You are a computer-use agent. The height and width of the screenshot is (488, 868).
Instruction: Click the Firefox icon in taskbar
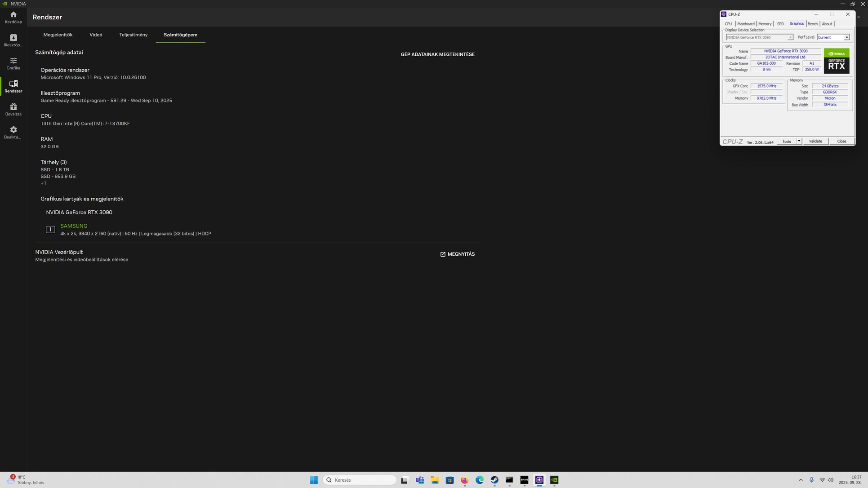point(464,480)
